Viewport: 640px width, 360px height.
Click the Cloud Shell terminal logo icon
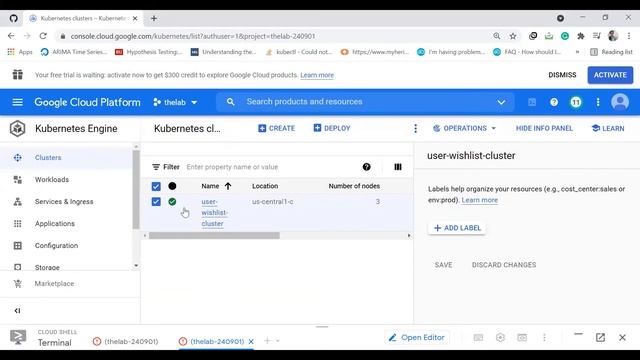pyautogui.click(x=18, y=337)
